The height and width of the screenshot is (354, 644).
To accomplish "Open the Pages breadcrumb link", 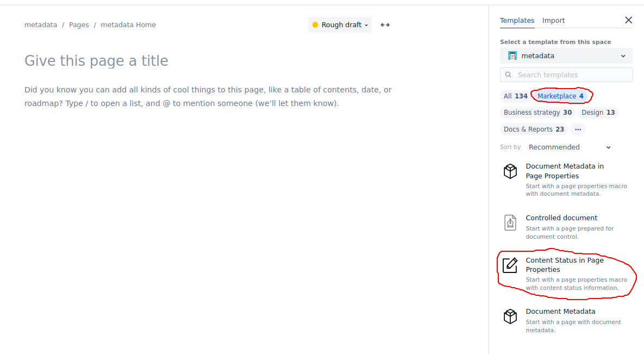I will click(x=79, y=24).
